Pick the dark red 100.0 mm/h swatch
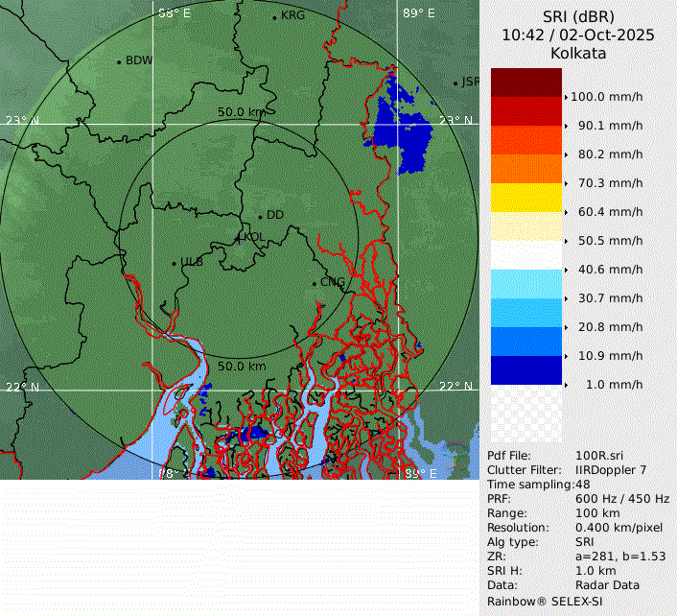This screenshot has width=677, height=616. 525,83
